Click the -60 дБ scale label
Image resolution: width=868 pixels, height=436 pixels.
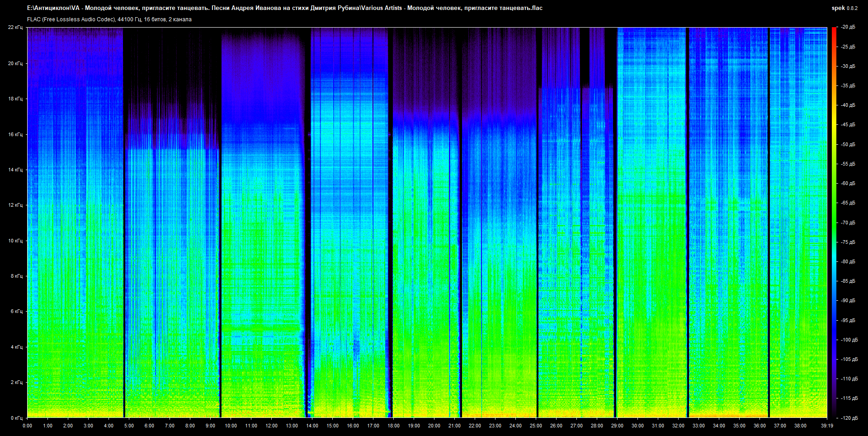[848, 184]
